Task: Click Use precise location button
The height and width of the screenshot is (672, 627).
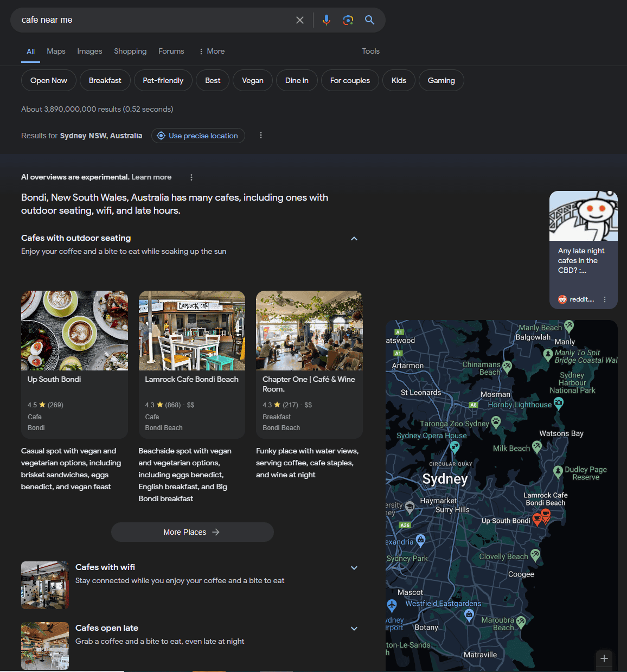Action: coord(198,136)
